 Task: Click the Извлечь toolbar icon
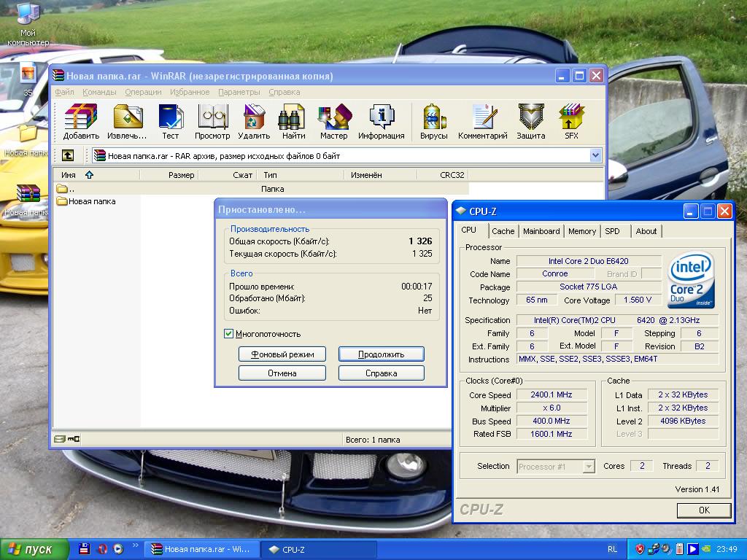[127, 122]
